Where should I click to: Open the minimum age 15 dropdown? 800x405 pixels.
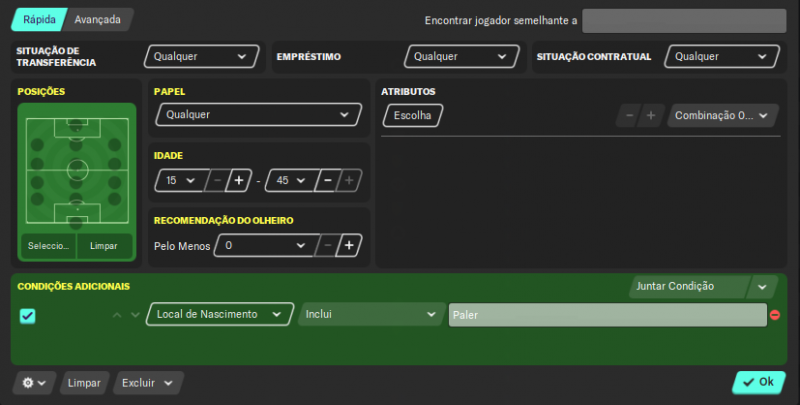[182, 181]
